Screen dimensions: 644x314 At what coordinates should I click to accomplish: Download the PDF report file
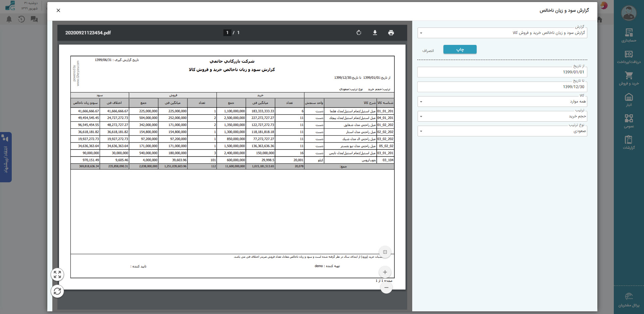(375, 33)
